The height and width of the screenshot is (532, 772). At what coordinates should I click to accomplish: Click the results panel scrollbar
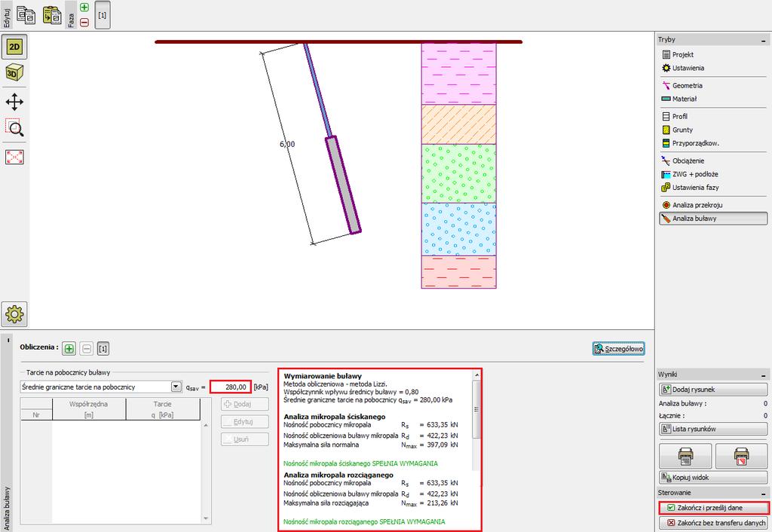476,411
